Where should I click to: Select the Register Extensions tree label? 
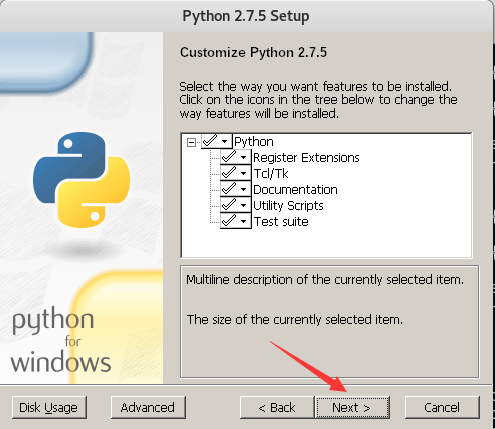(x=306, y=157)
